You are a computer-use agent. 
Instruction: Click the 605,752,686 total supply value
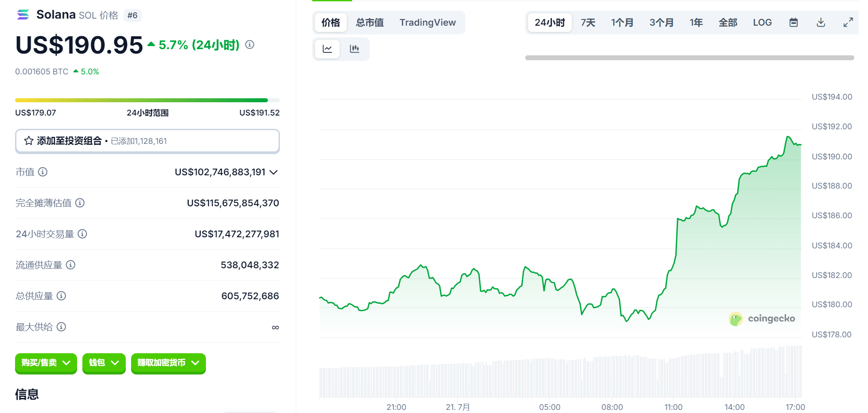click(x=250, y=296)
